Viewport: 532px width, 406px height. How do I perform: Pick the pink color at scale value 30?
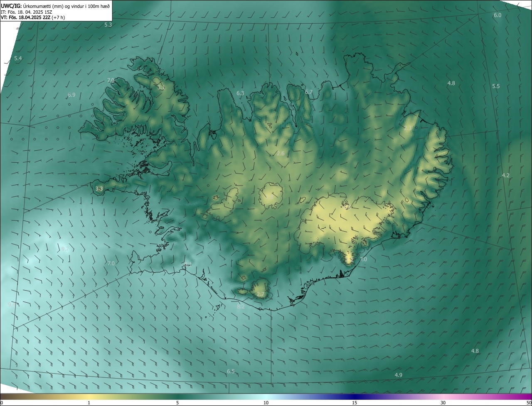pyautogui.click(x=443, y=396)
